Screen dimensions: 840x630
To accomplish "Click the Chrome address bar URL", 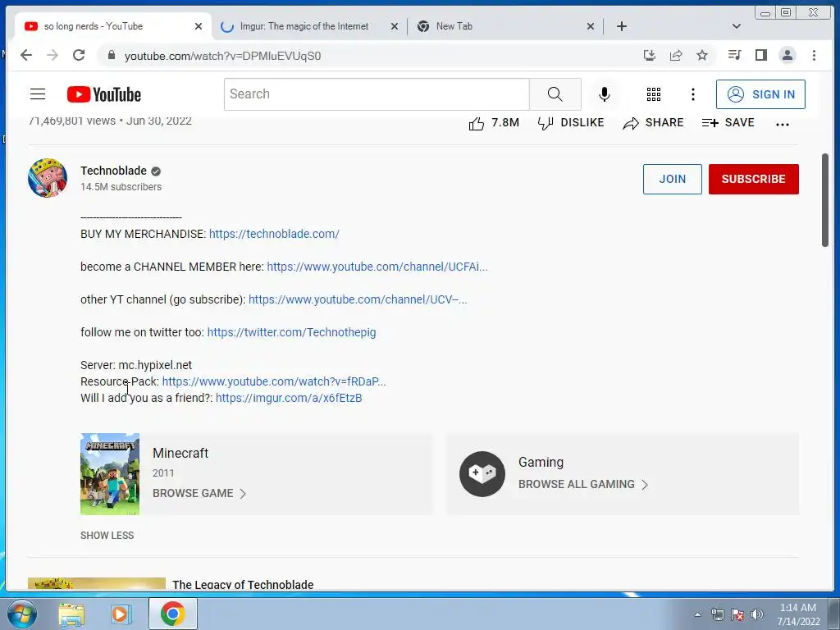I will click(222, 56).
